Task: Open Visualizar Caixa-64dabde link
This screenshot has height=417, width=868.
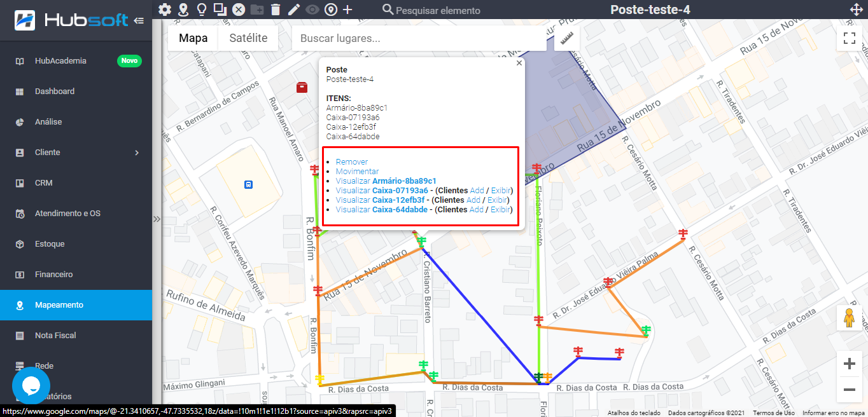Action: pos(382,210)
